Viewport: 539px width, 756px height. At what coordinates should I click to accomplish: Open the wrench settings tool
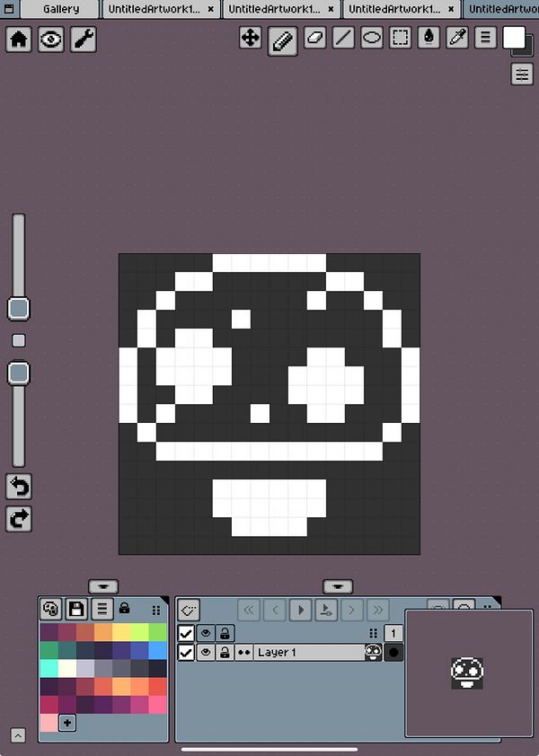(x=83, y=39)
